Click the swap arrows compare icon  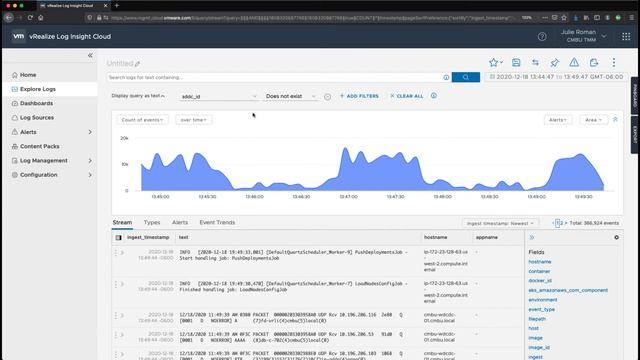pyautogui.click(x=535, y=63)
